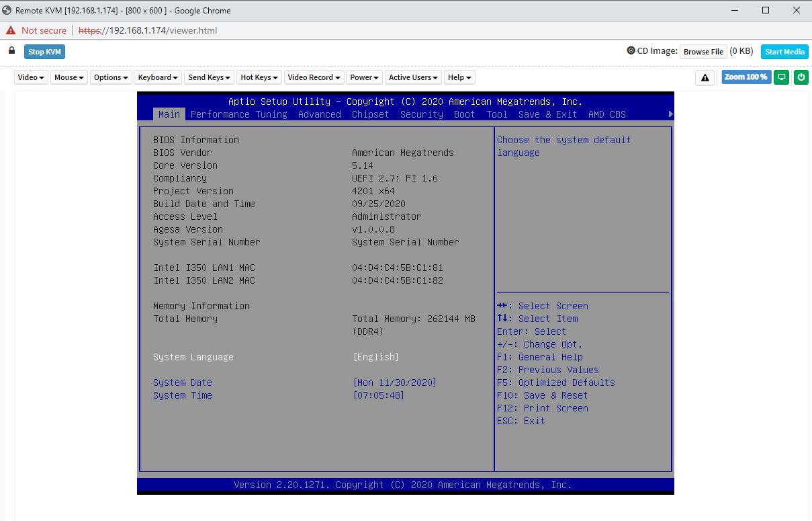Viewport: 812px width, 521px height.
Task: Open the Active Users dropdown
Action: coord(413,77)
